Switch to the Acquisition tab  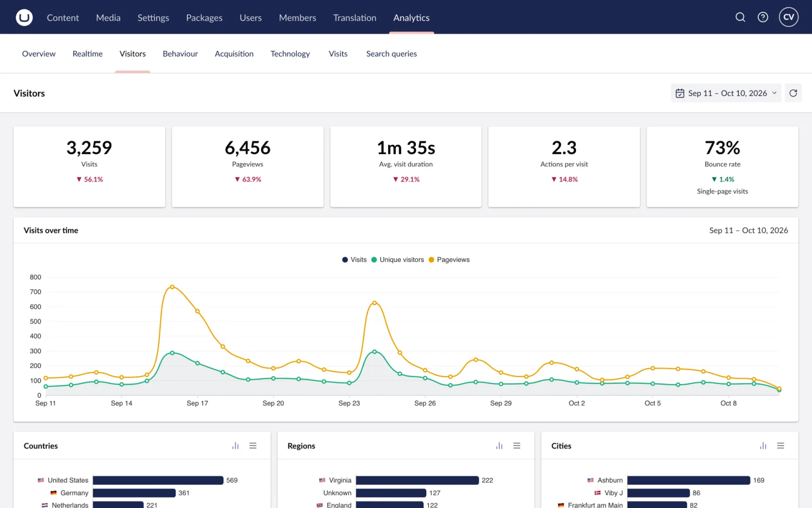234,54
